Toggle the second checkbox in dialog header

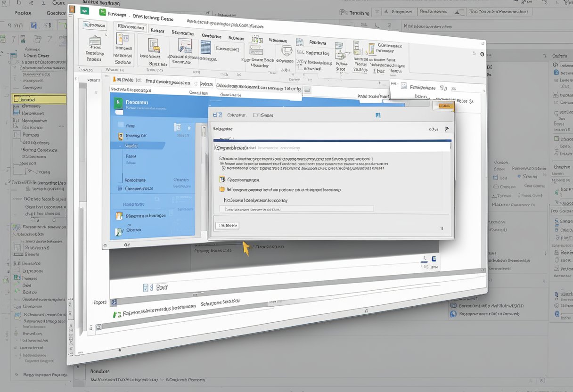255,114
